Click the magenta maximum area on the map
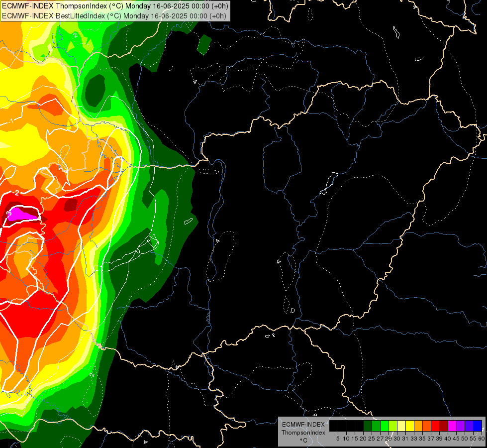487x448 pixels. click(x=22, y=215)
